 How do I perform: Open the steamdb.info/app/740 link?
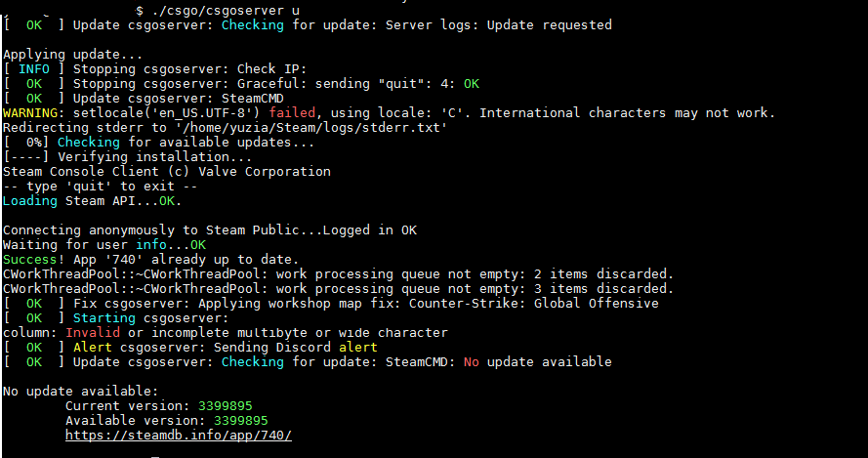179,435
